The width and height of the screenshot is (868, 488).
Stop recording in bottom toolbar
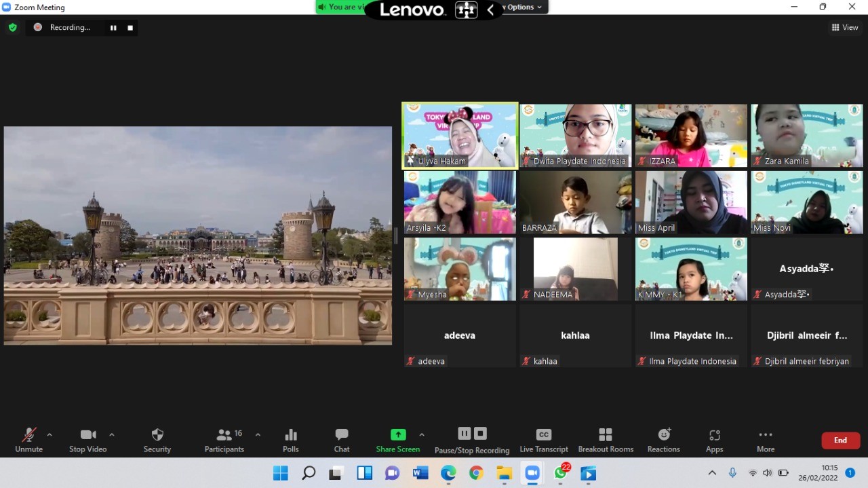[x=480, y=433]
